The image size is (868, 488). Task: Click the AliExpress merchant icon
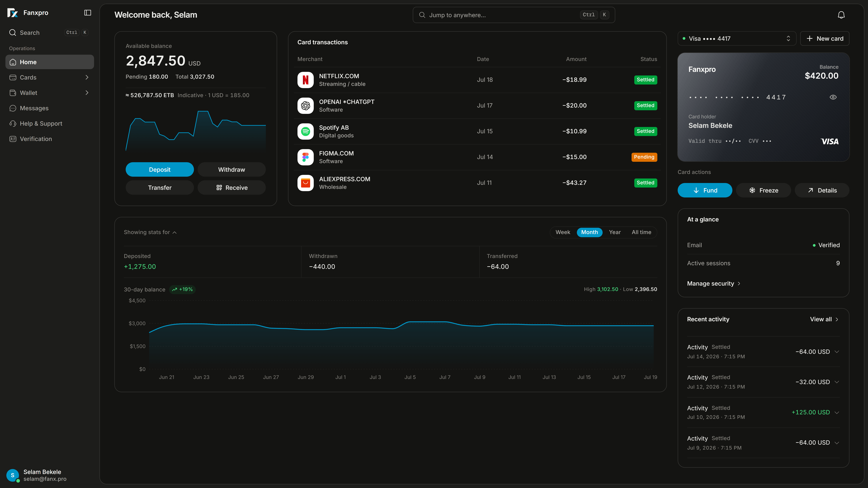[x=305, y=183]
